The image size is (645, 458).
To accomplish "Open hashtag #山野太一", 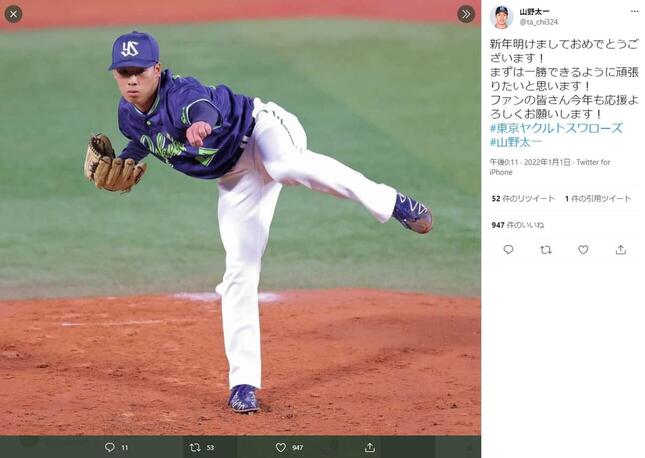I will 516,142.
